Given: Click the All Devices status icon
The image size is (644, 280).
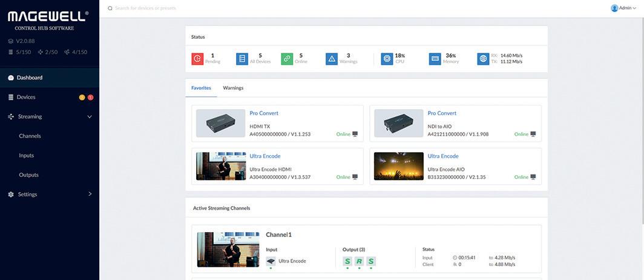Looking at the screenshot, I should click(x=242, y=59).
